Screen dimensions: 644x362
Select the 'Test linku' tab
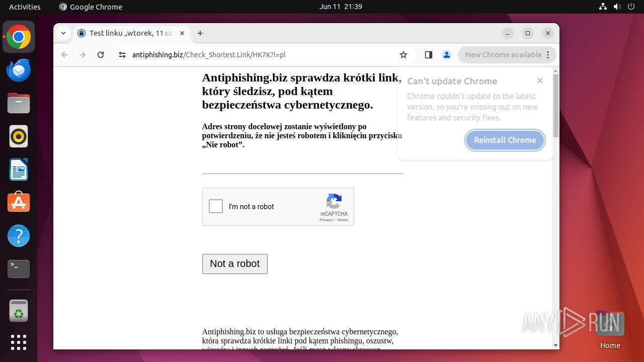click(x=131, y=33)
